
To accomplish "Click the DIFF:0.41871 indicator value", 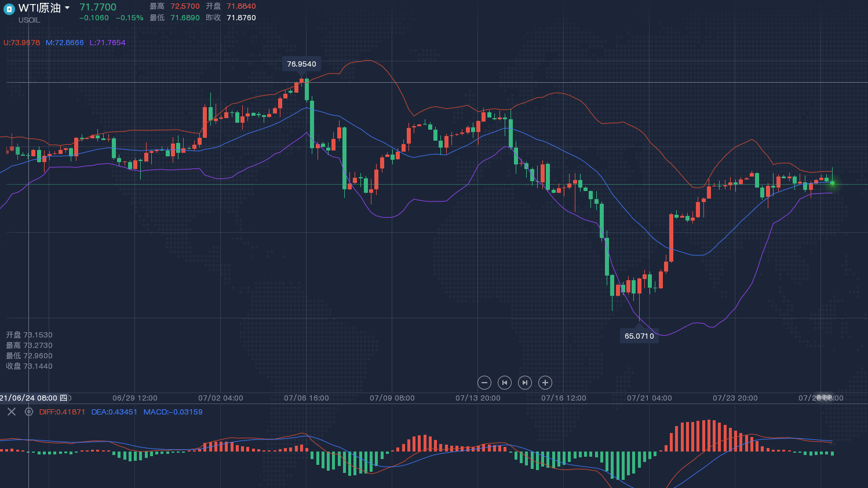I will (62, 412).
